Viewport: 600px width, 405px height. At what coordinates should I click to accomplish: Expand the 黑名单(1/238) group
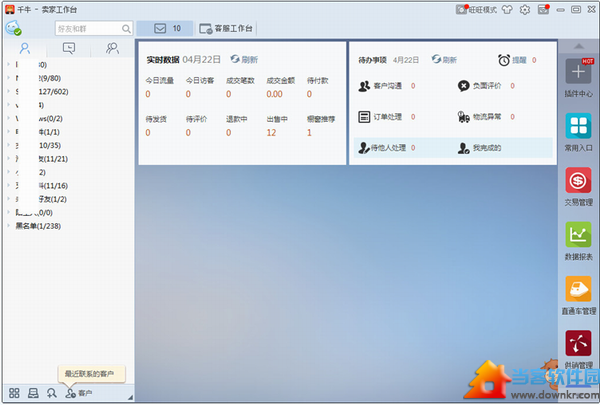(8, 226)
